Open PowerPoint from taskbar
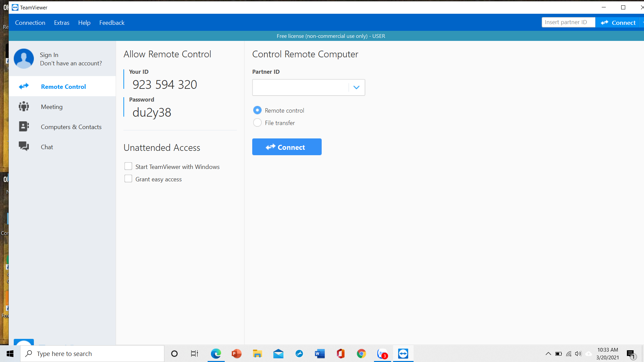The image size is (644, 362). (237, 354)
